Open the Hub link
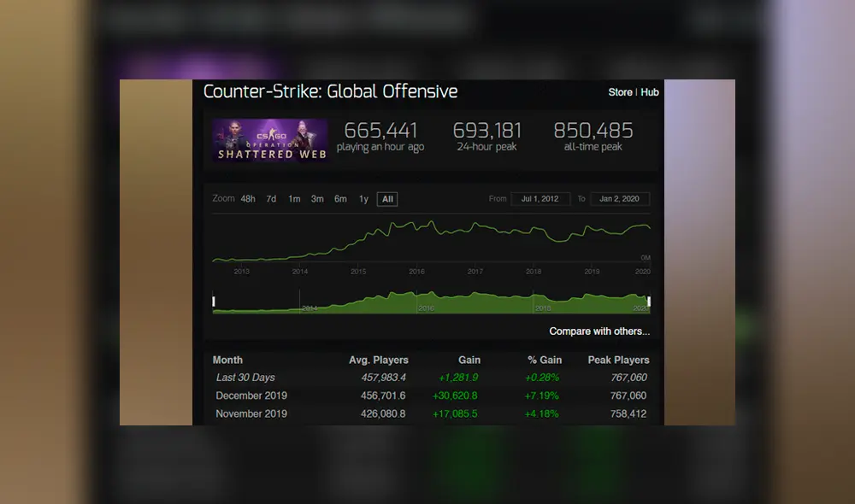 click(x=651, y=92)
